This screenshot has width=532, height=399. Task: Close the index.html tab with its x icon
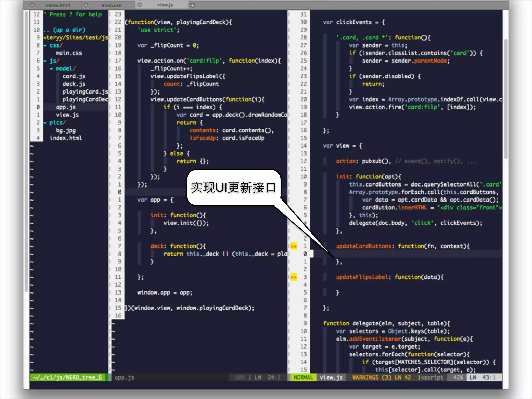pyautogui.click(x=32, y=5)
